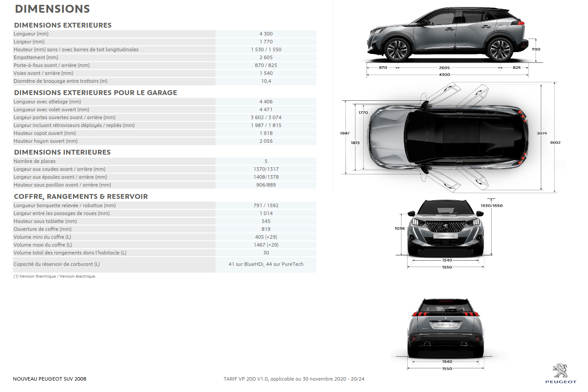Click the 41 sur BlueHDi, 44 sur PureTech value
The height and width of the screenshot is (392, 588).
click(x=266, y=264)
